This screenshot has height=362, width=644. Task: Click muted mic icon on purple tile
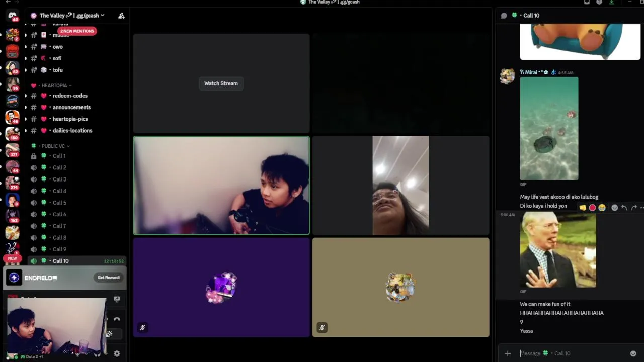coord(143,327)
